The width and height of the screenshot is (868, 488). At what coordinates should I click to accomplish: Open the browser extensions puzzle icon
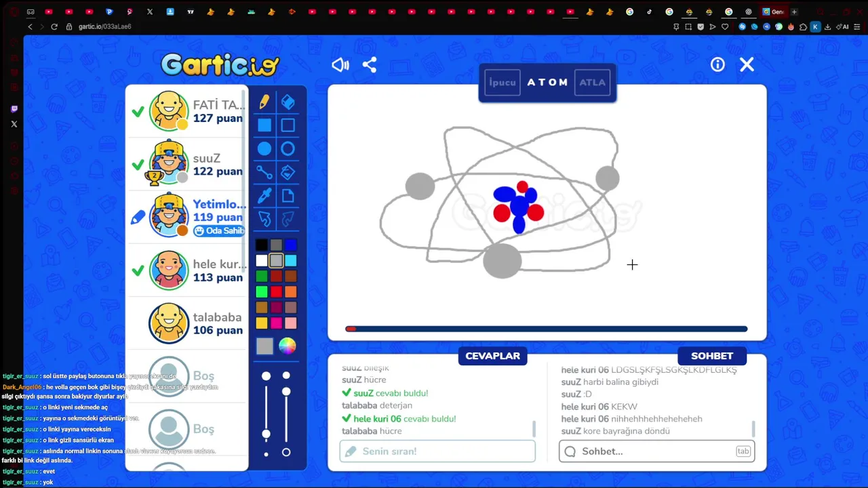pos(804,26)
